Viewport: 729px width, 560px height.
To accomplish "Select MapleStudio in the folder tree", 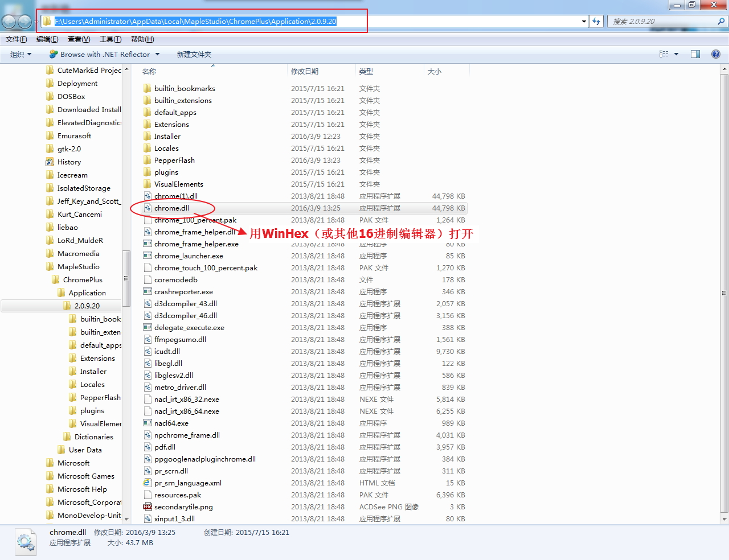I will point(79,267).
